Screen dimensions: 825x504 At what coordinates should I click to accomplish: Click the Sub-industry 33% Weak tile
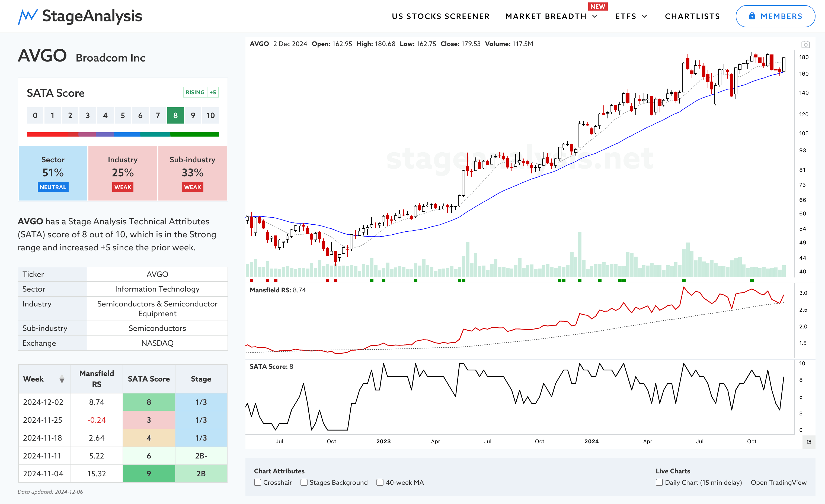coord(193,173)
